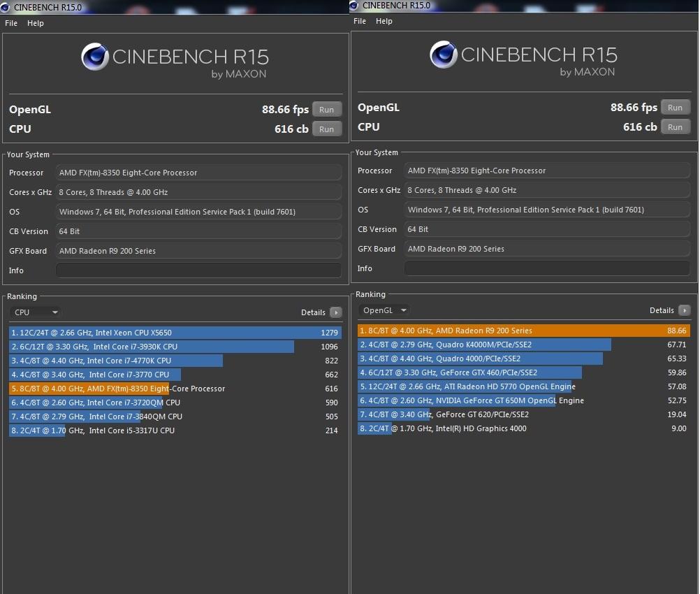
Task: Click 88.66 fps score in right window
Action: click(634, 108)
